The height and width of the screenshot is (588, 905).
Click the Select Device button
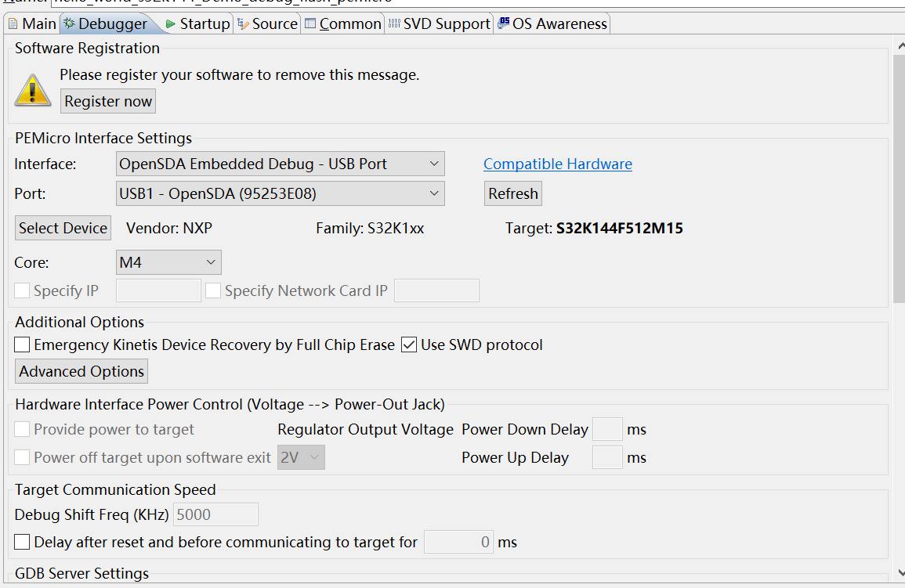coord(63,228)
